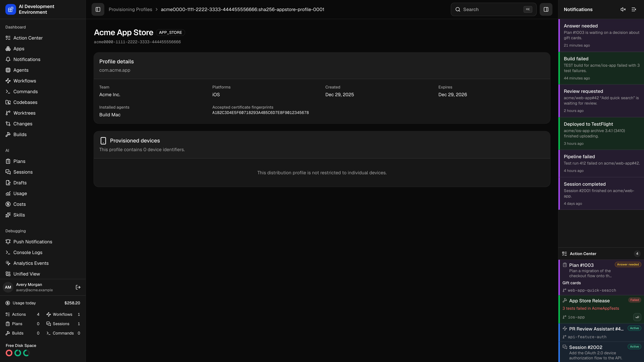
Task: Click the APP_STORE badge
Action: coord(171,33)
